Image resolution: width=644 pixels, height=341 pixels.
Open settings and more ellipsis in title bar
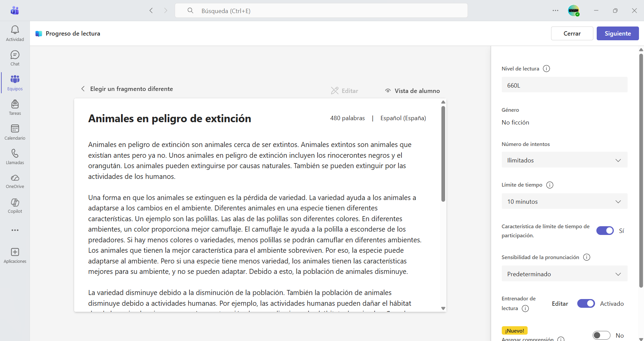point(555,10)
